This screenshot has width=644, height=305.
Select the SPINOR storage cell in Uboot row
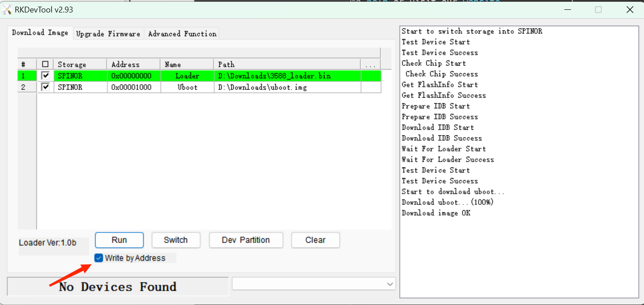tap(80, 87)
